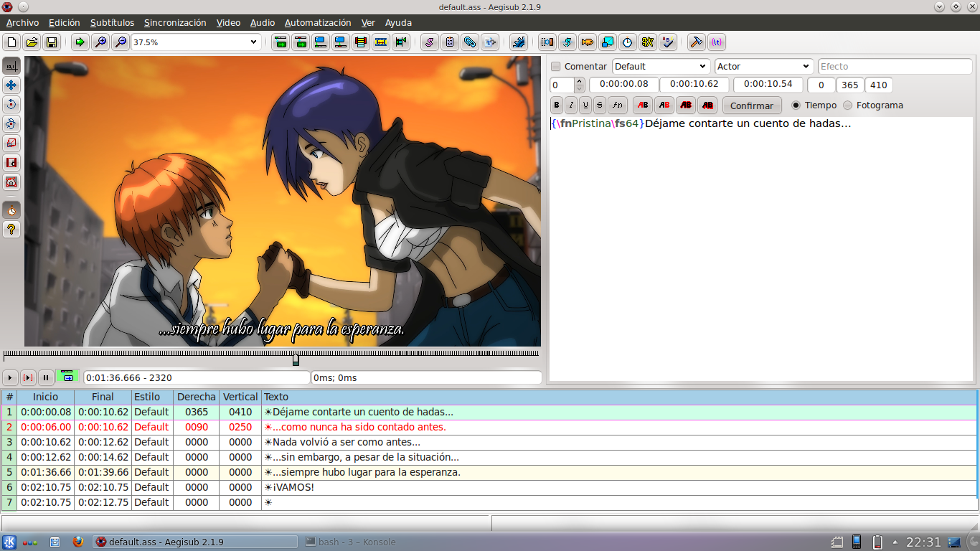This screenshot has height=551, width=980.
Task: Open the Actor dropdown
Action: coord(764,66)
